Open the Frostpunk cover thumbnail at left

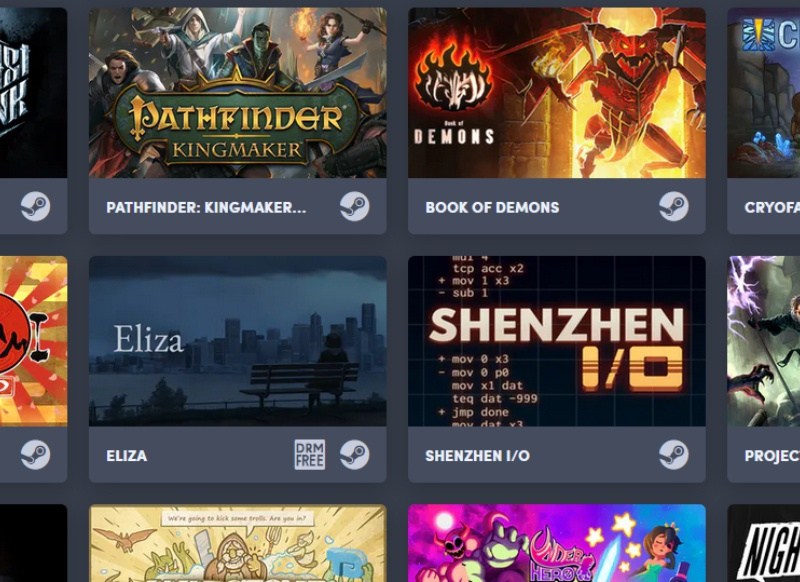pyautogui.click(x=33, y=93)
